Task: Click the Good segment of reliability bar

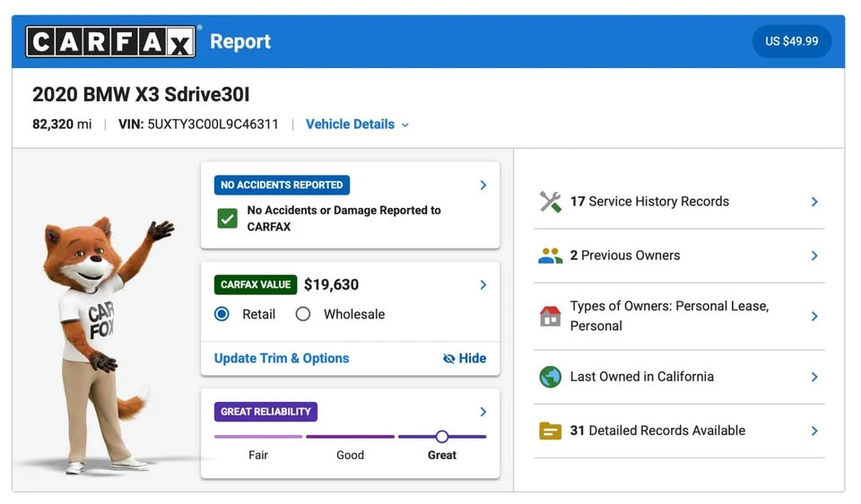Action: pyautogui.click(x=351, y=437)
